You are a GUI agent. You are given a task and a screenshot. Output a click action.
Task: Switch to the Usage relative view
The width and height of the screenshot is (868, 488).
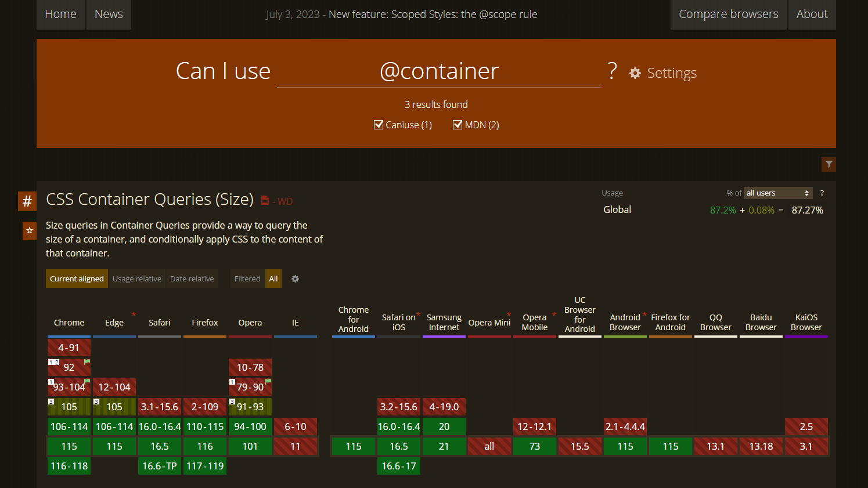[x=137, y=279]
